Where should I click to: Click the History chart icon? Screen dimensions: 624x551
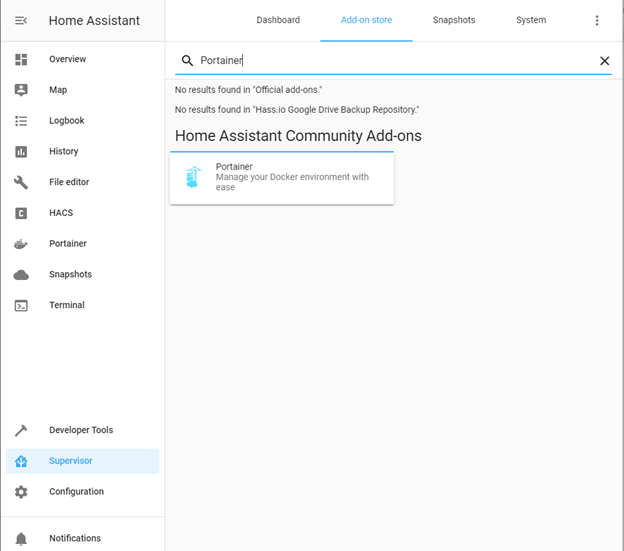(21, 152)
